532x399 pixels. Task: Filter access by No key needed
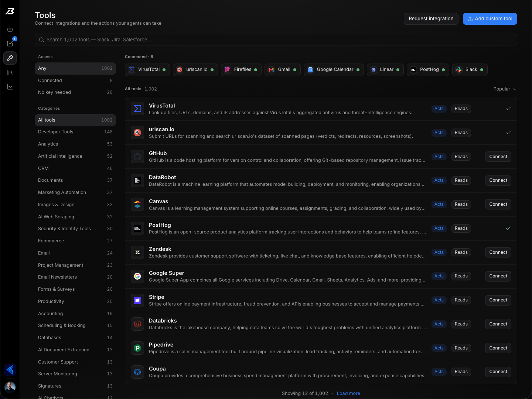point(75,92)
